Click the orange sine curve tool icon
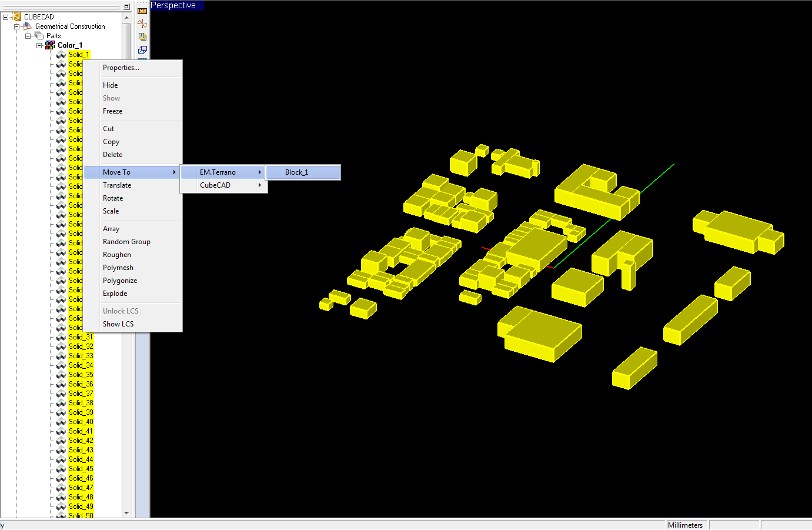The height and width of the screenshot is (530, 812). coord(142,24)
